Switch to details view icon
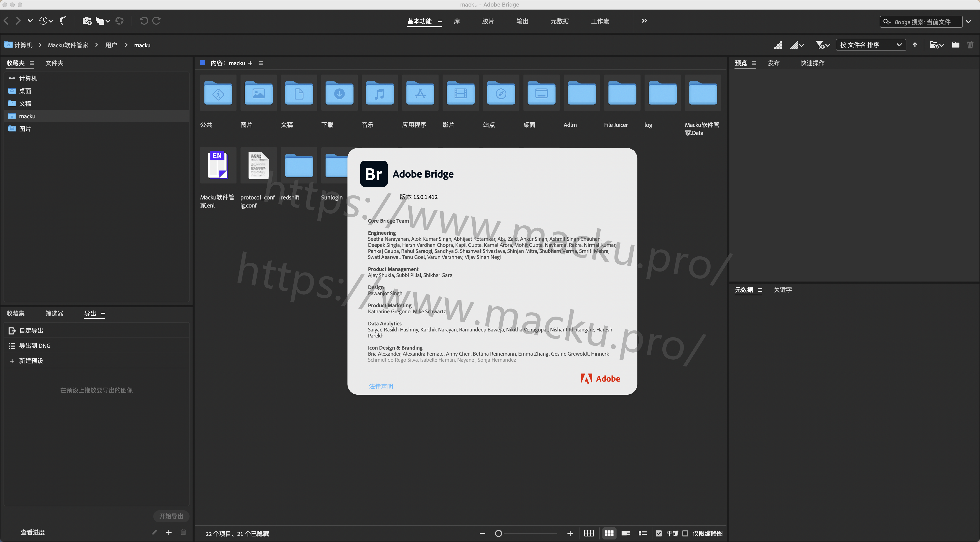 pos(626,534)
